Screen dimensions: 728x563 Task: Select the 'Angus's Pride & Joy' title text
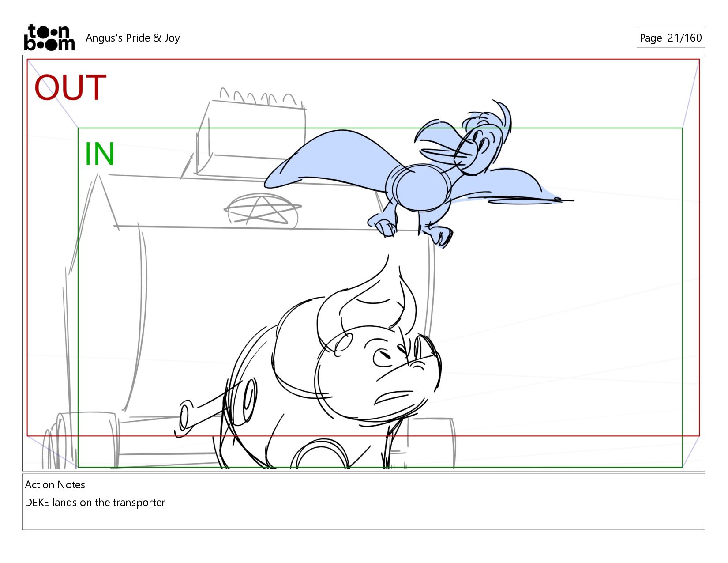(x=133, y=38)
